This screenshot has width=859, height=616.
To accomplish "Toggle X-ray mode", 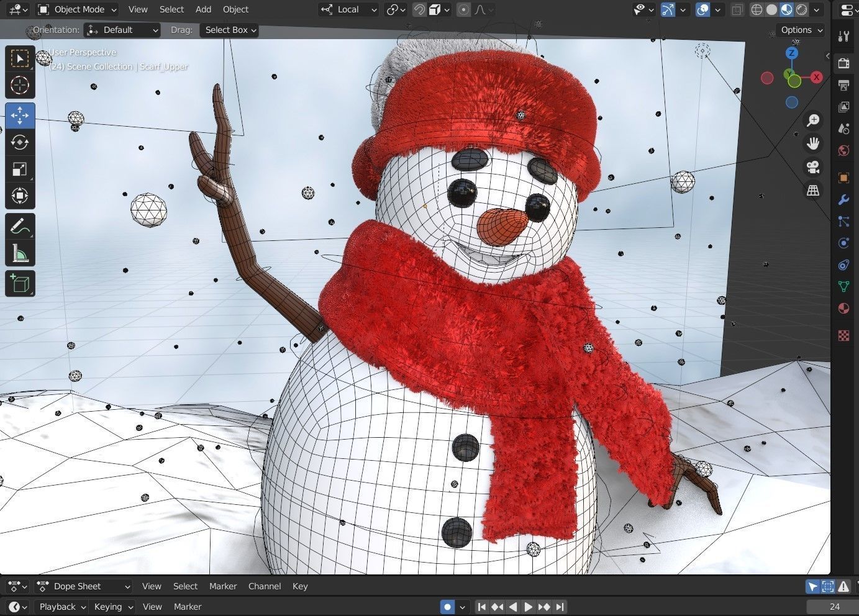I will tap(737, 9).
